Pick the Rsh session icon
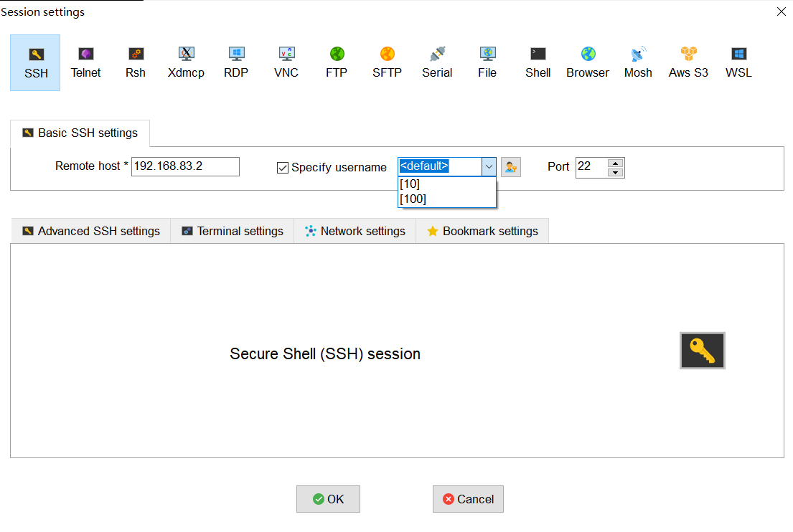 [136, 62]
